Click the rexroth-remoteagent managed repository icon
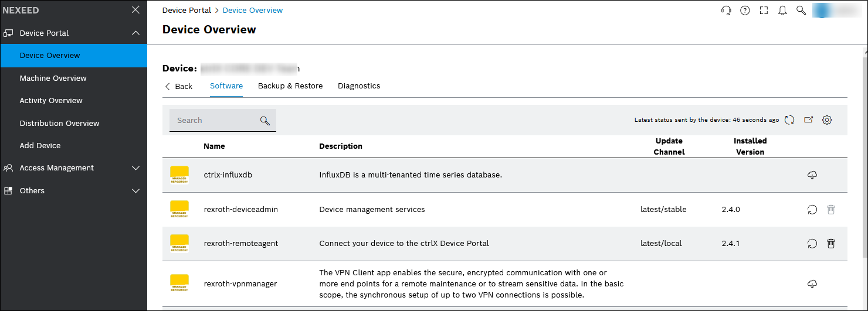The width and height of the screenshot is (868, 311). tap(179, 244)
